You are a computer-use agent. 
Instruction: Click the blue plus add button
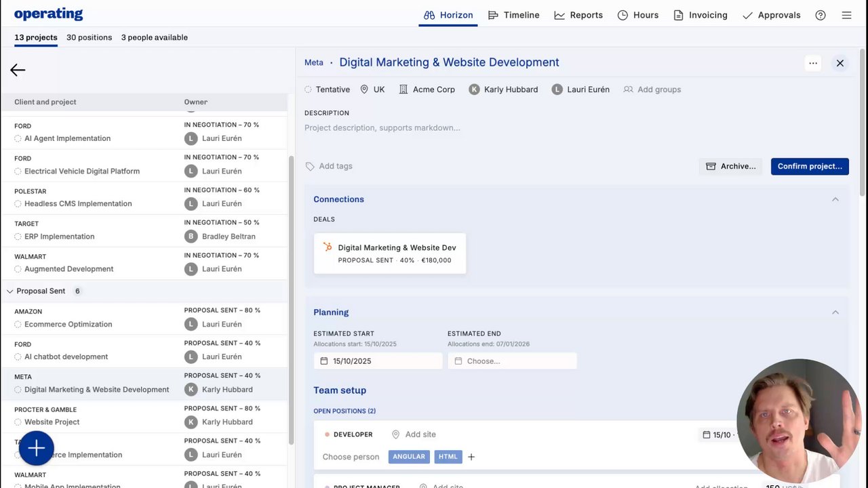[x=37, y=448]
